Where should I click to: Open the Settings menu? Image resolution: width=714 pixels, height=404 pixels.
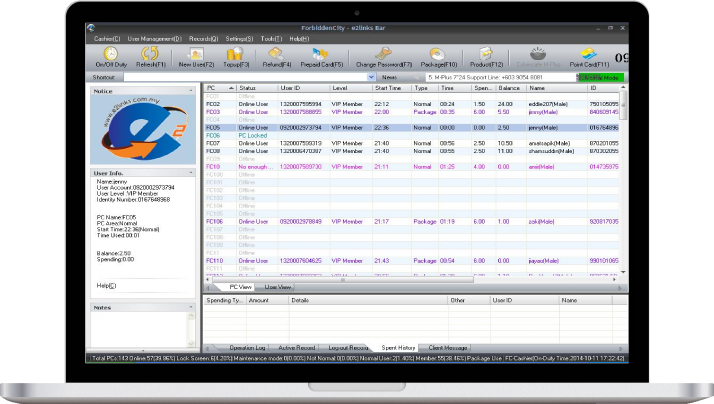[x=239, y=38]
